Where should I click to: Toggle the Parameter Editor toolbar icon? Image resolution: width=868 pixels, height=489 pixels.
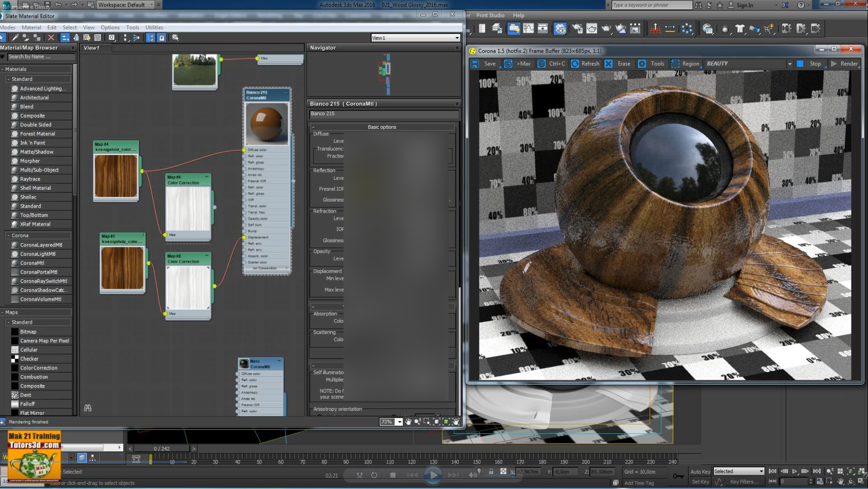point(161,37)
